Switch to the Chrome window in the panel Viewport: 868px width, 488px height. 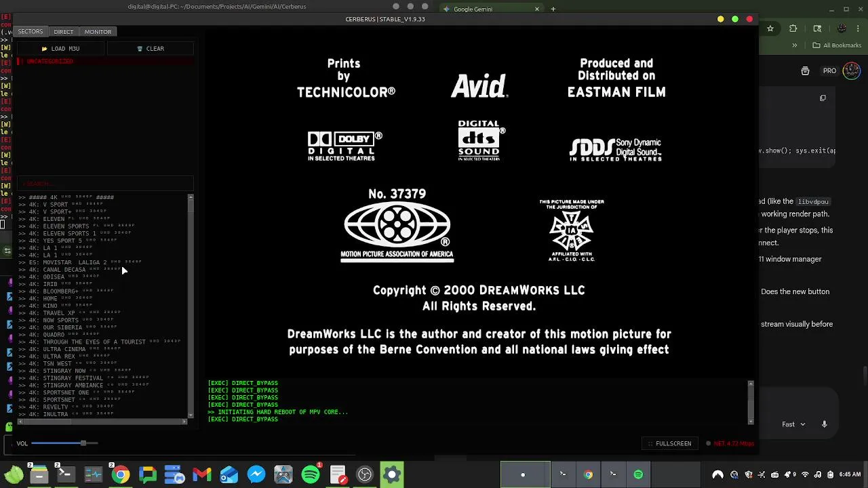(588, 474)
